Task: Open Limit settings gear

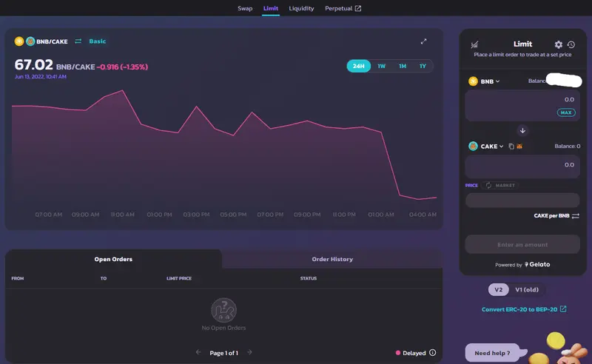Action: pyautogui.click(x=559, y=44)
